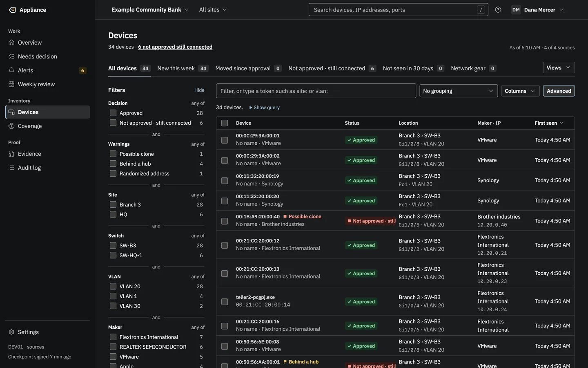Click the DM user avatar
588x368 pixels.
coord(516,10)
